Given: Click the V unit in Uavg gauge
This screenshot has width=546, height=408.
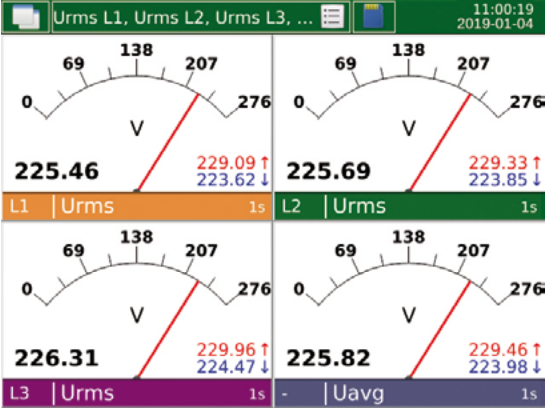Looking at the screenshot, I should pyautogui.click(x=409, y=315).
